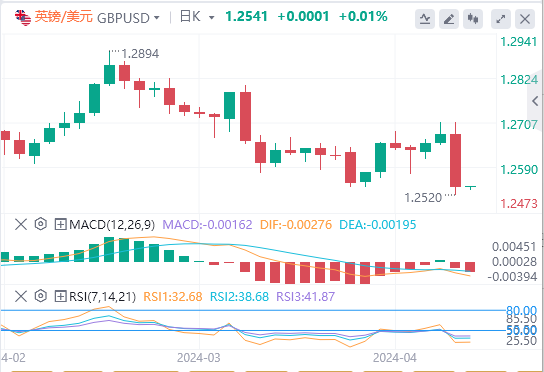Collapse side panel with left chevron
544x372 pixels.
click(535, 101)
